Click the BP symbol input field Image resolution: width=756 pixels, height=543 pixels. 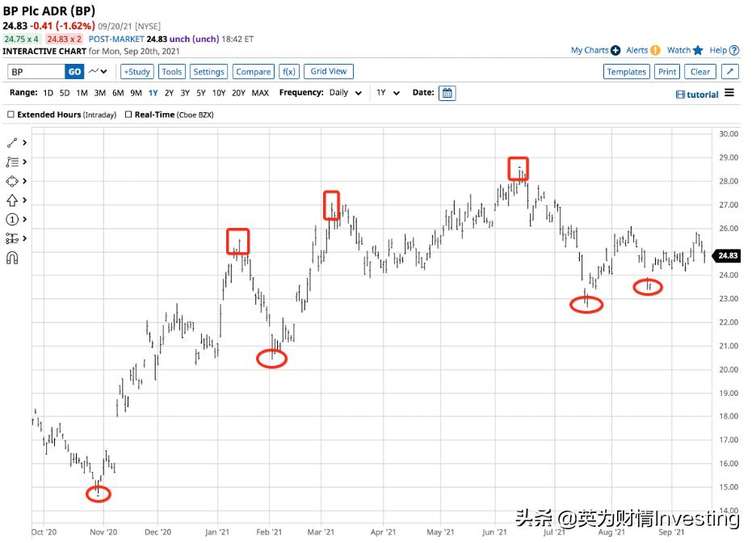tap(36, 72)
